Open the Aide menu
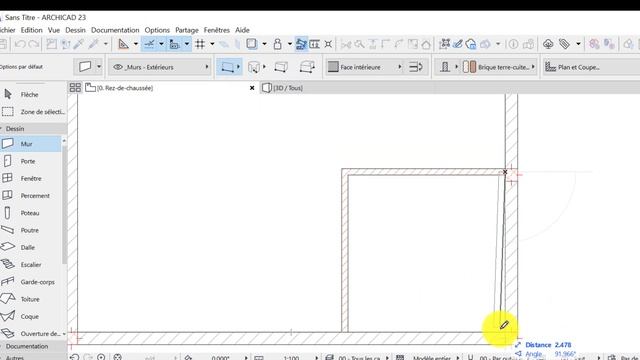This screenshot has height=360, width=640. pos(242,30)
